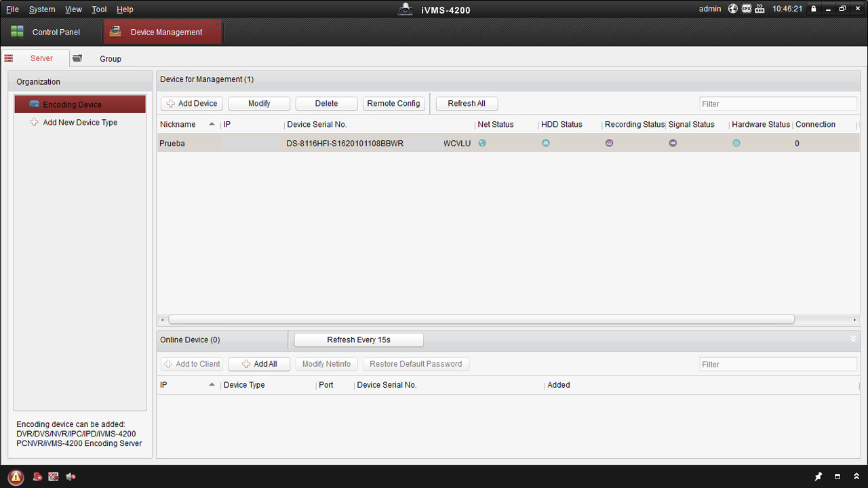Click the Added column header
Image resolution: width=868 pixels, height=488 pixels.
click(x=702, y=385)
